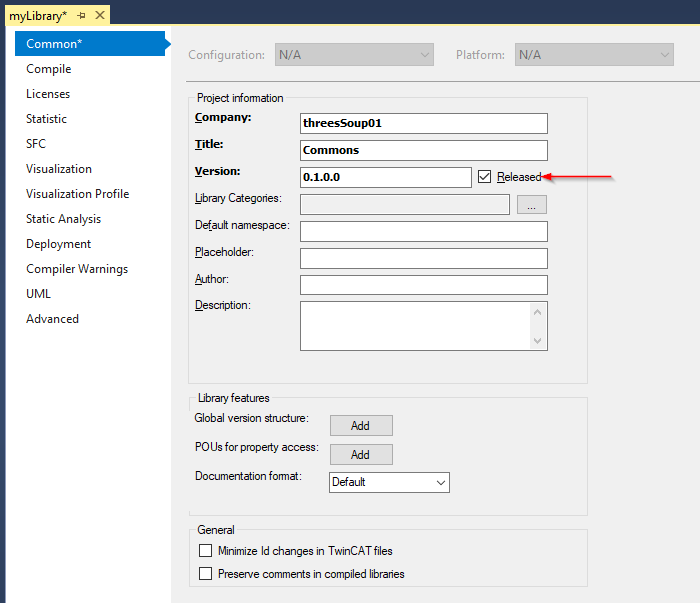Viewport: 700px width, 603px height.
Task: Enable Preserve comments in compiled libraries
Action: tap(205, 573)
